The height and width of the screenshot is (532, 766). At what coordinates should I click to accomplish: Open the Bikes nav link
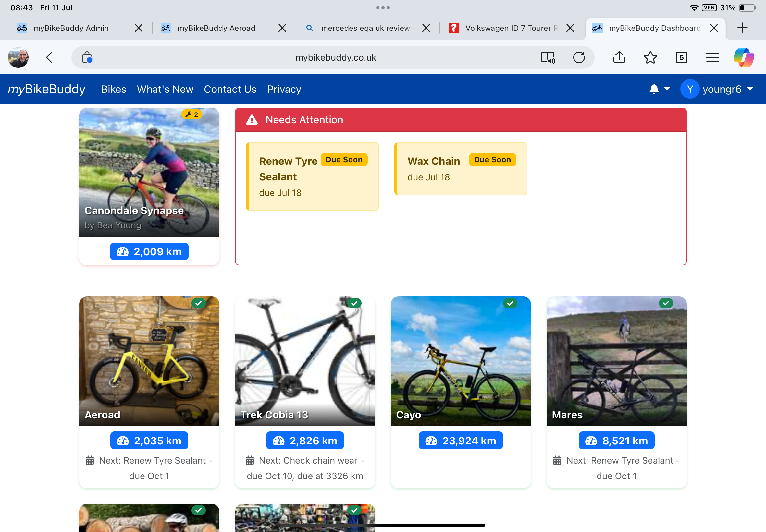(x=114, y=89)
